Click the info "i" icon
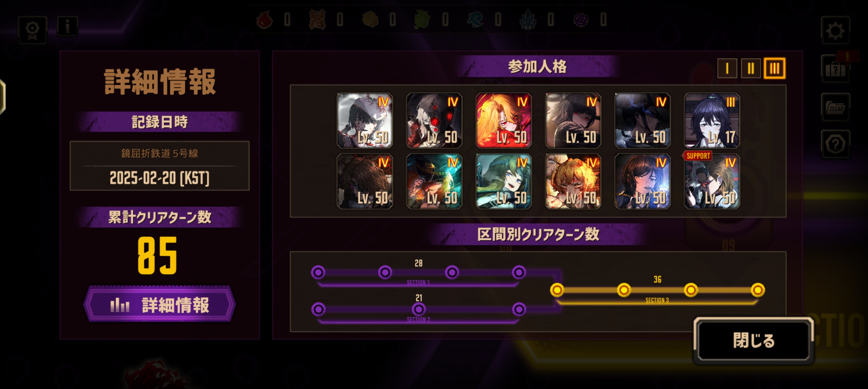 (67, 26)
